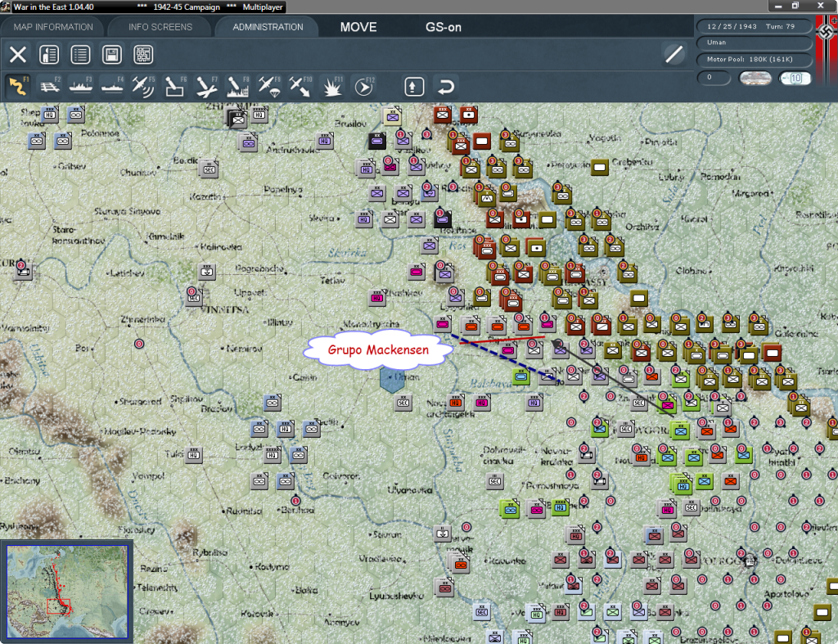This screenshot has height=644, width=838.
Task: Select F8 bomb-over-city-skyline mode icon
Action: [238, 86]
